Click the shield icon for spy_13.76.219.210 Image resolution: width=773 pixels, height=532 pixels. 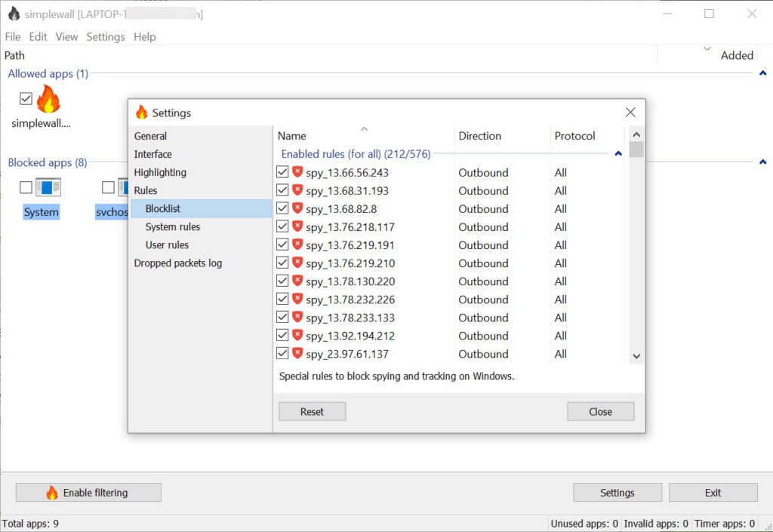click(297, 263)
